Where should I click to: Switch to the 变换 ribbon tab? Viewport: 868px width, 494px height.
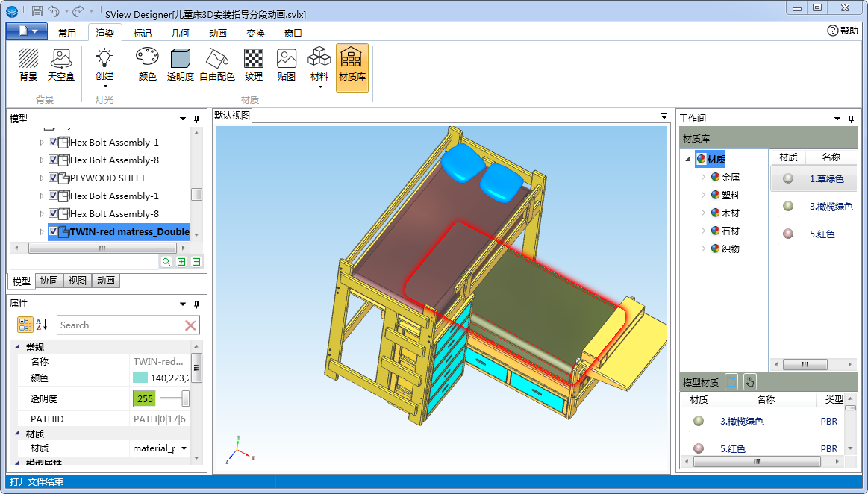click(255, 33)
